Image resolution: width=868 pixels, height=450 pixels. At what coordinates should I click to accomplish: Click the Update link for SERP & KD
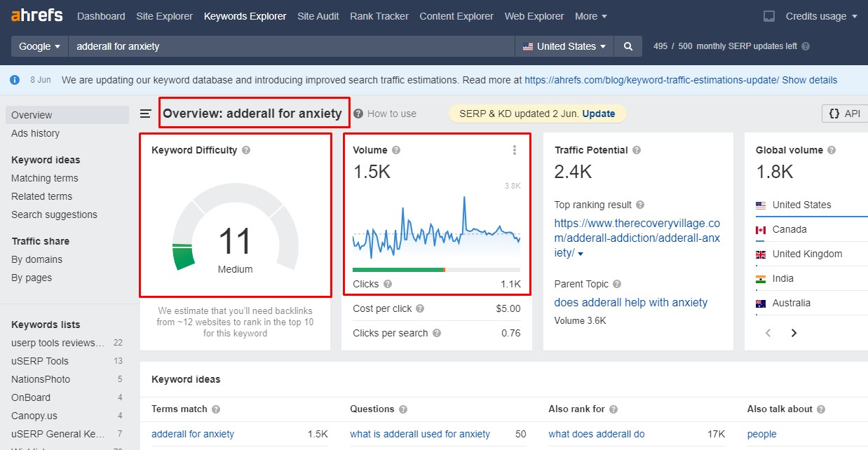click(599, 114)
